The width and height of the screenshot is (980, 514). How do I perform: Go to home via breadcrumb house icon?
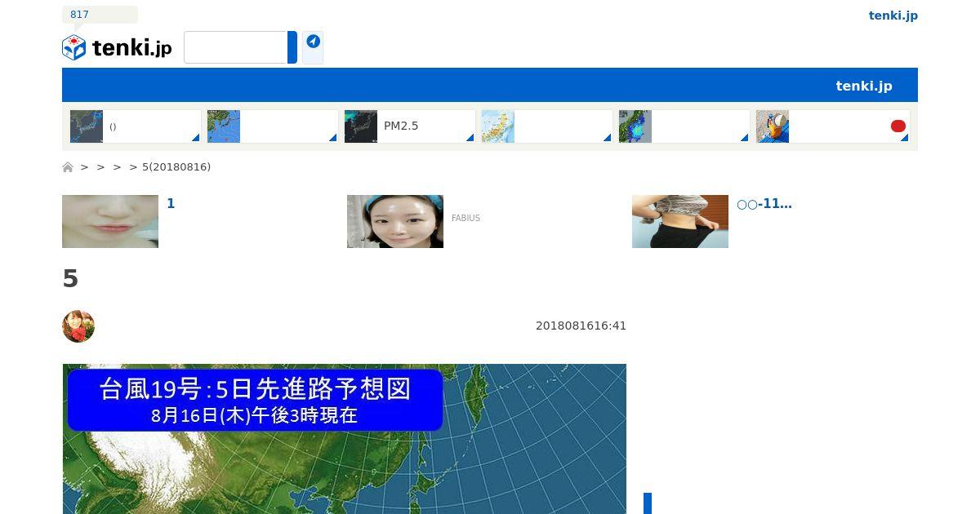pos(68,167)
